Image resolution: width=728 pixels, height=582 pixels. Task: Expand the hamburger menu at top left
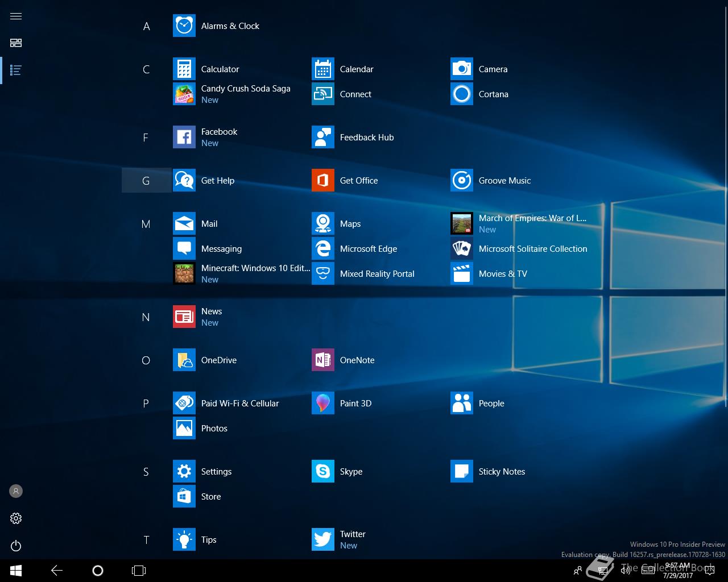point(16,16)
